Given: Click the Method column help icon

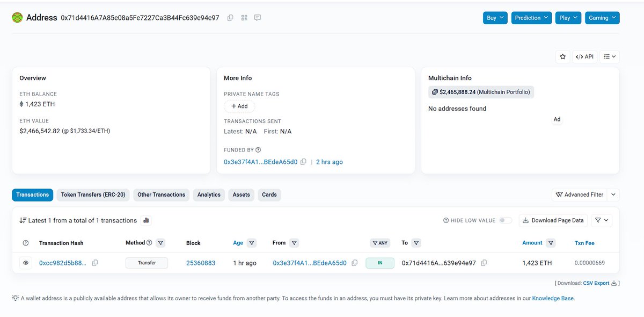Looking at the screenshot, I should point(149,243).
